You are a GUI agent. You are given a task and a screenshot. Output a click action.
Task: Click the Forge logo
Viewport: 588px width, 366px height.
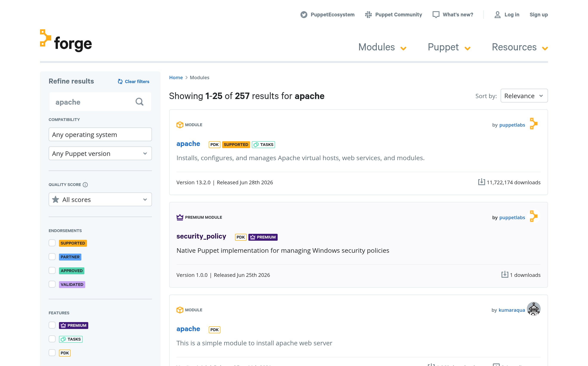click(66, 40)
